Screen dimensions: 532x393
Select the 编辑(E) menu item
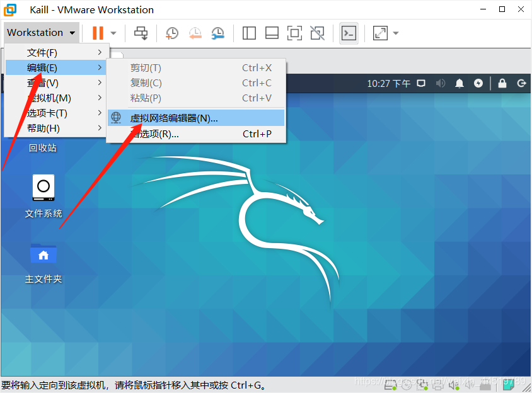pyautogui.click(x=56, y=68)
